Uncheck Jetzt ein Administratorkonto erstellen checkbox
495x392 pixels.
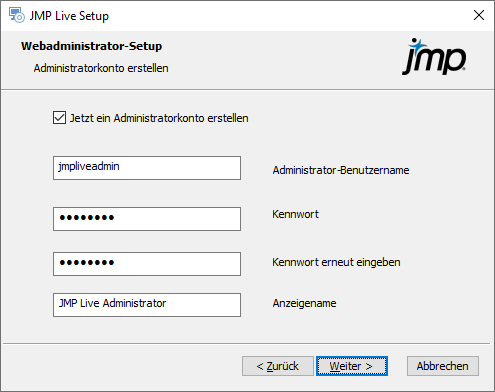click(59, 118)
